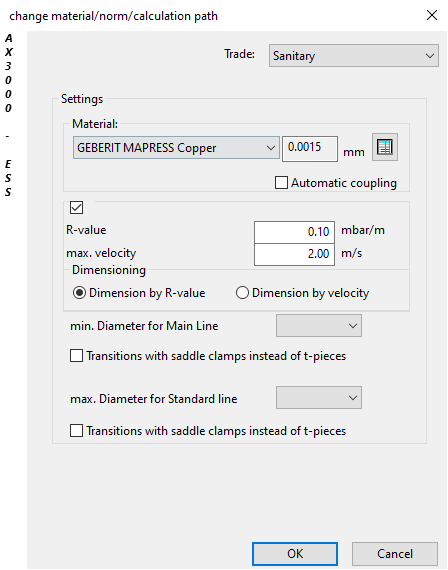Tick saddle clamps checkbox under Standard line
This screenshot has height=570, width=448.
pos(76,431)
